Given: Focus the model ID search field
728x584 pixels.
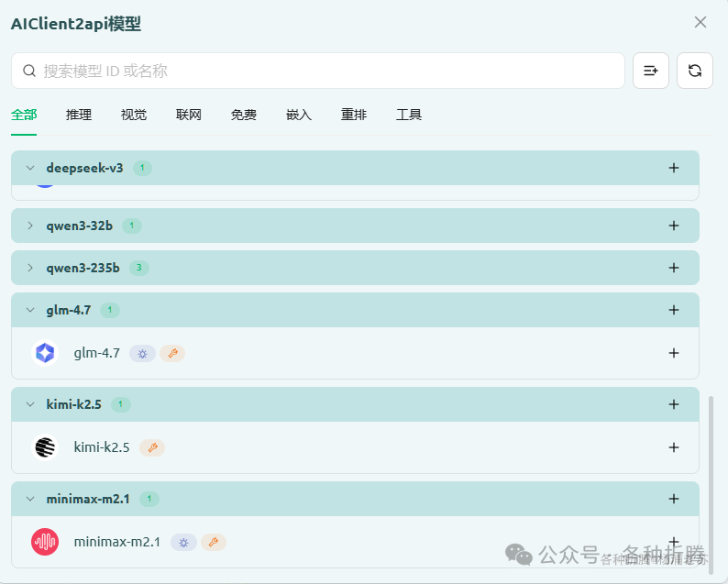Looking at the screenshot, I should tap(318, 71).
